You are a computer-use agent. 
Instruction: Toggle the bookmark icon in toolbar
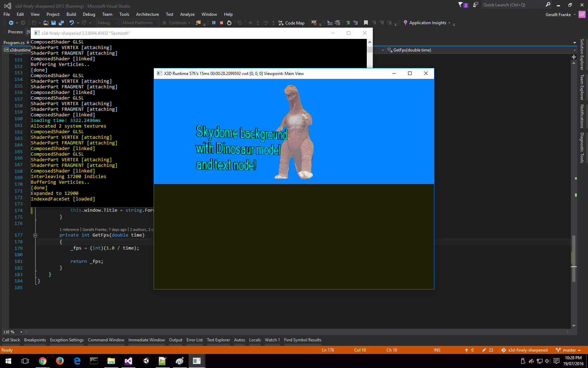366,23
